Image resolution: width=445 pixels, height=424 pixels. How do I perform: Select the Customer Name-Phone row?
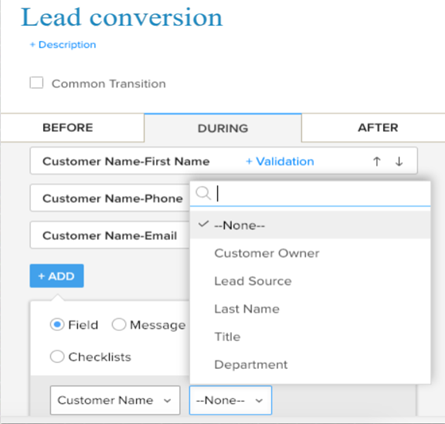(x=110, y=198)
